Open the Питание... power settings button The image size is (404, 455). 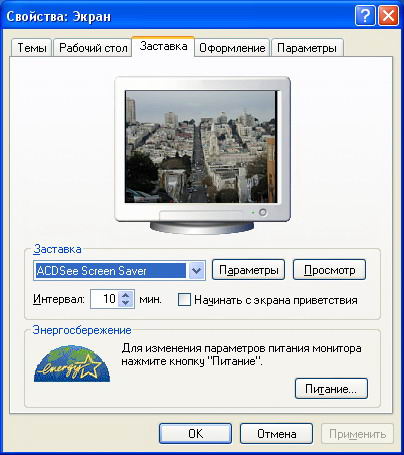click(x=331, y=388)
